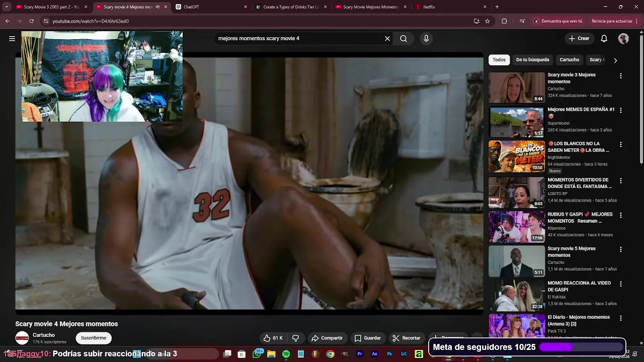Viewport: 644px width, 362px height.
Task: Open options for El Diario - Mejores momentos
Action: pyautogui.click(x=620, y=318)
